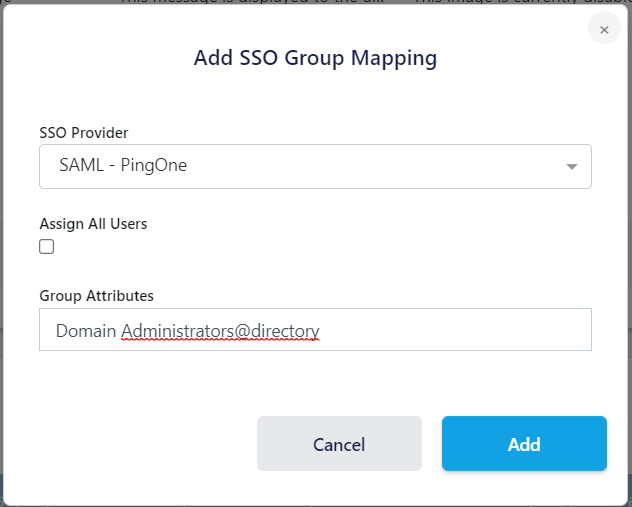Click the "Group Attributes" field label
Image resolution: width=632 pixels, height=507 pixels.
[x=96, y=296]
